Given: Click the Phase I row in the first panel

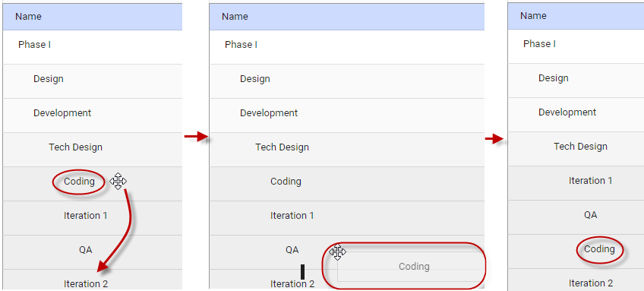Looking at the screenshot, I should 93,47.
